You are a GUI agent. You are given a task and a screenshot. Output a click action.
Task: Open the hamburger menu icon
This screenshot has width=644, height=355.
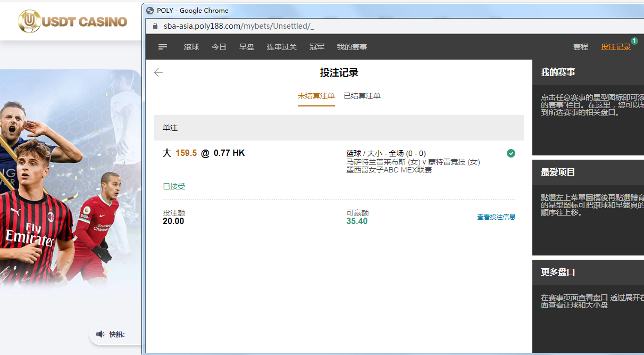point(163,47)
